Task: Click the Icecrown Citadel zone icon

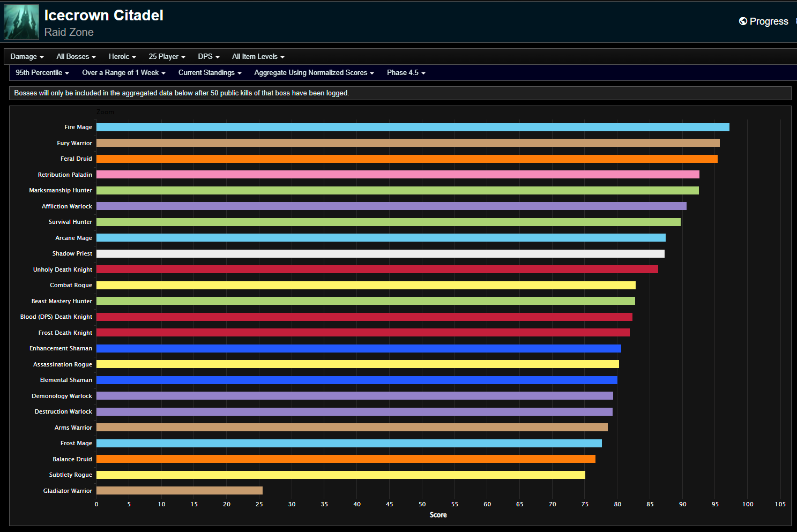Action: pyautogui.click(x=21, y=21)
